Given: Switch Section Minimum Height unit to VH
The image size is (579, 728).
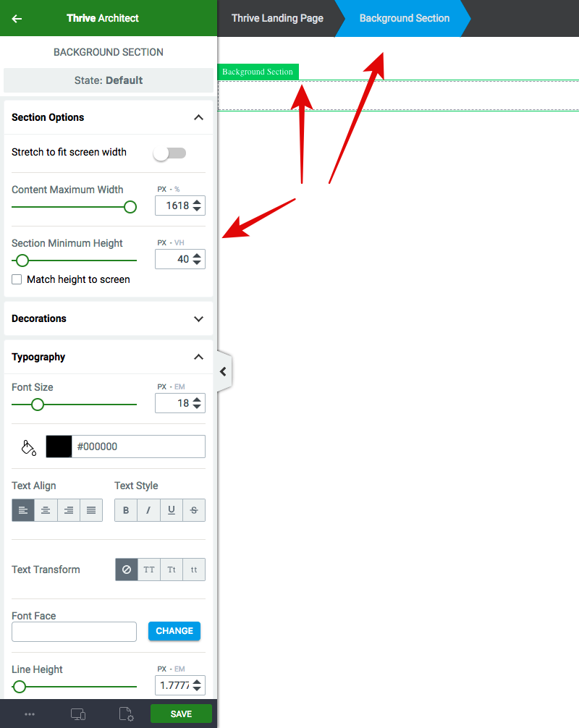Looking at the screenshot, I should [x=179, y=243].
